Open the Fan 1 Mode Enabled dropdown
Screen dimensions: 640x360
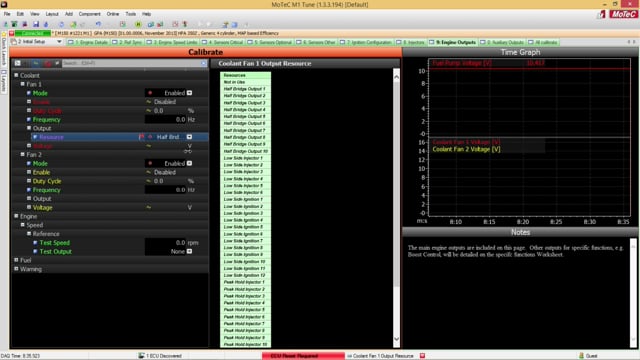pos(189,93)
